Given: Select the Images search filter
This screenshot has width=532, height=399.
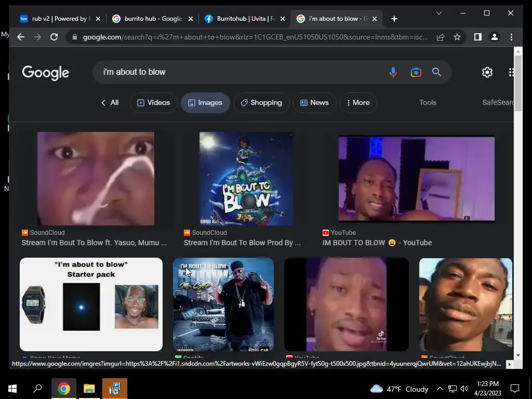Looking at the screenshot, I should (x=205, y=102).
